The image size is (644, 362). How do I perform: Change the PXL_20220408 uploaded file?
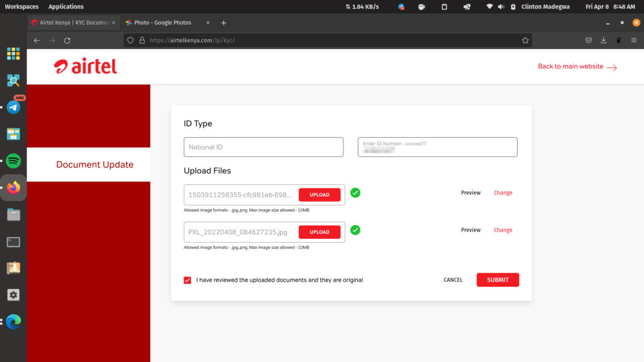(503, 230)
